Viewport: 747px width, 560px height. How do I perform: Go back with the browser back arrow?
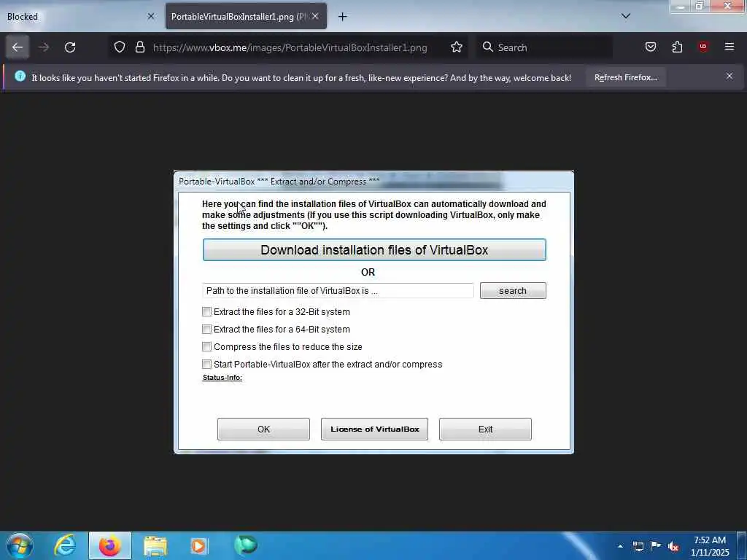click(18, 47)
